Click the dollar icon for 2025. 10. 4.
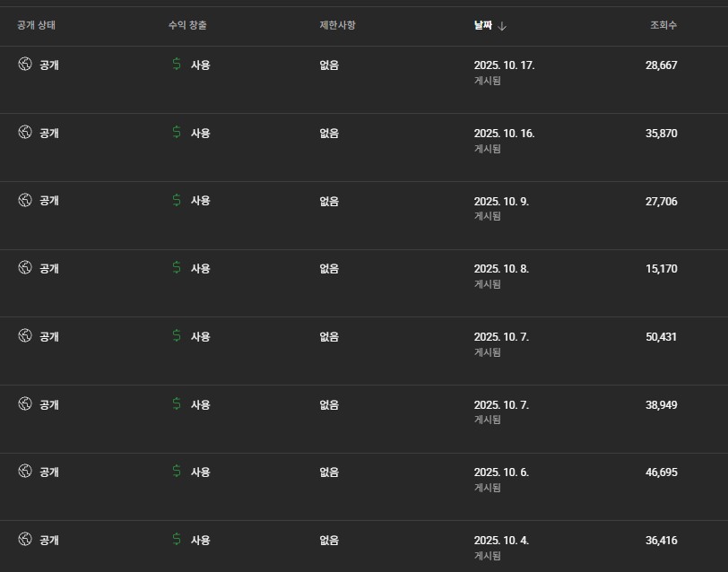Viewport: 728px width, 572px height. click(x=176, y=540)
